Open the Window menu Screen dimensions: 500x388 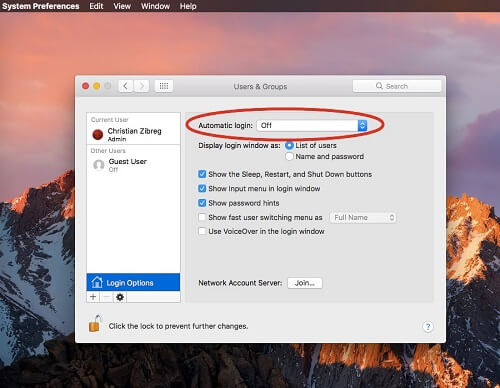pos(155,6)
